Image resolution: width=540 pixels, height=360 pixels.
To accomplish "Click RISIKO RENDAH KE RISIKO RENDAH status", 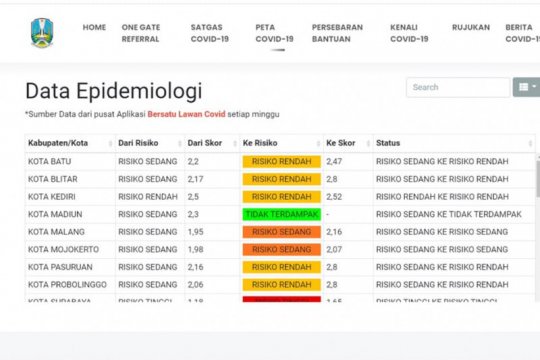I will click(x=442, y=197).
